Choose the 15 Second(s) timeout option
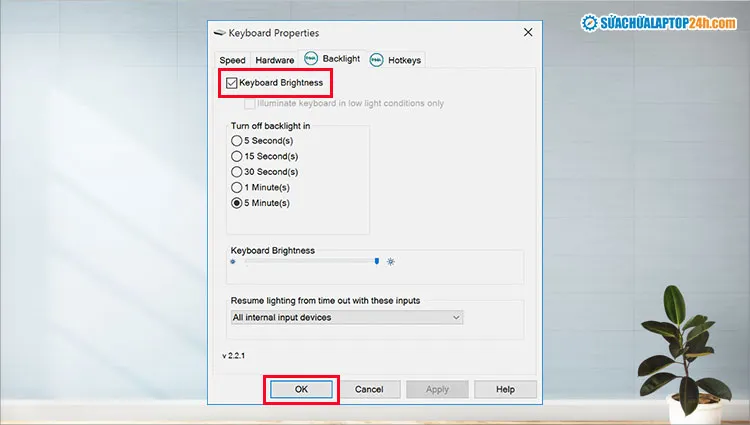 [x=237, y=156]
